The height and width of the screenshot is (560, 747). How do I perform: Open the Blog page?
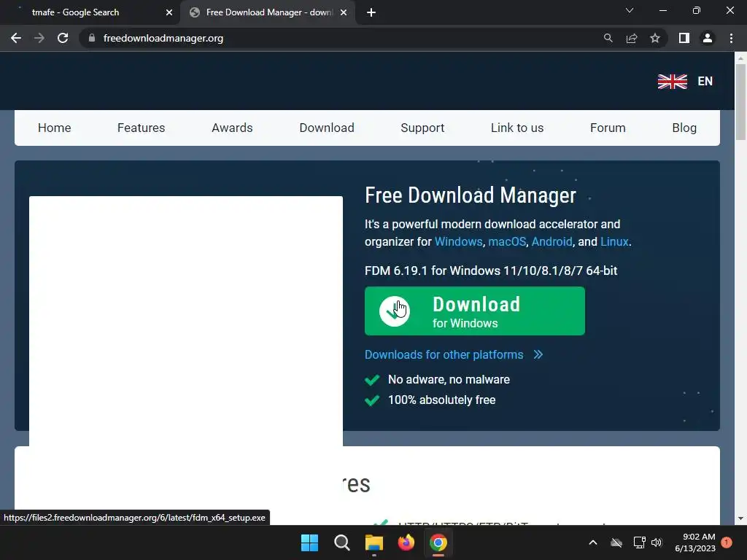tap(684, 128)
